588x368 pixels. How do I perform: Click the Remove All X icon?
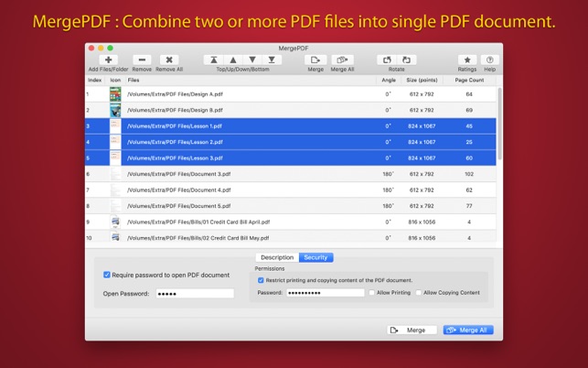coord(169,60)
